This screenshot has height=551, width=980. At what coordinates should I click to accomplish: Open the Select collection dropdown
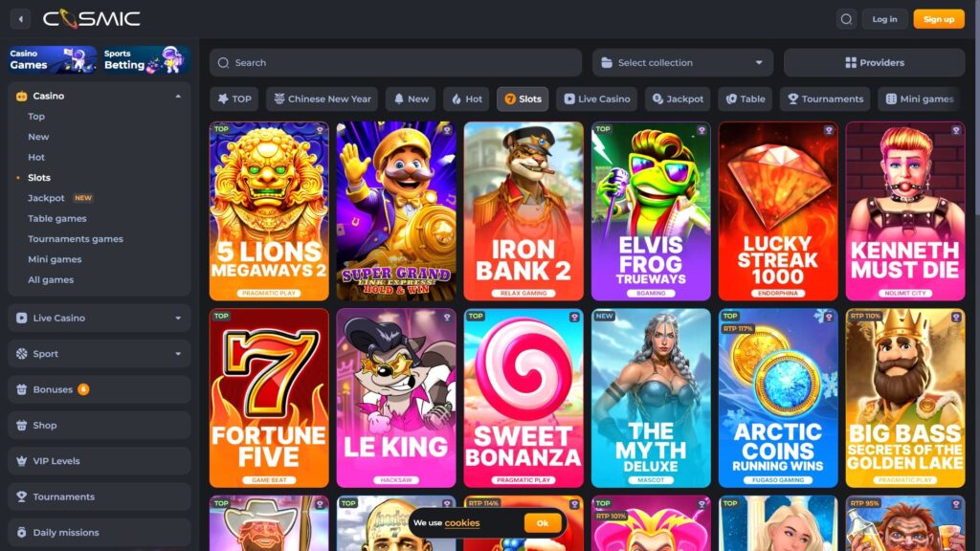click(681, 62)
